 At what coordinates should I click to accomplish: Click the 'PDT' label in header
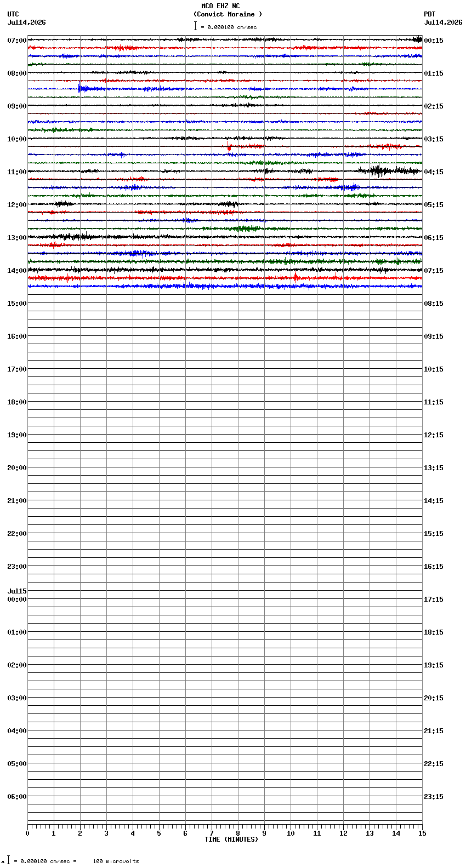click(x=429, y=14)
